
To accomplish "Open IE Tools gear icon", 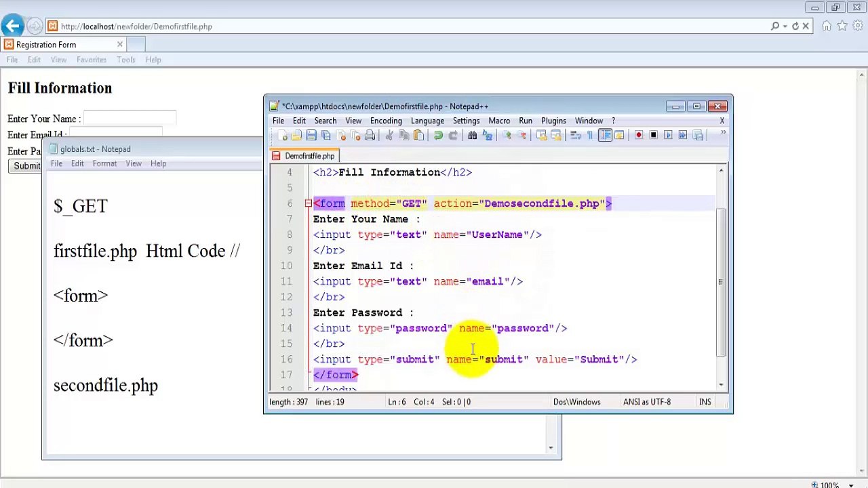I will 857,26.
